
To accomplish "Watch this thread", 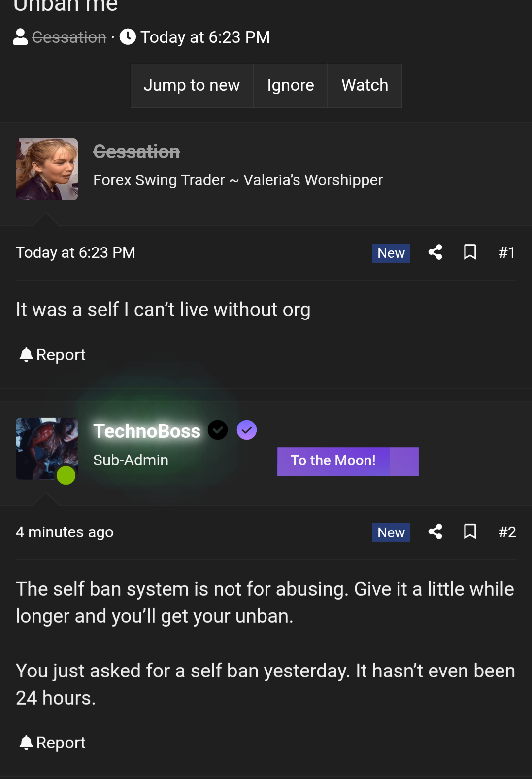I will pos(365,85).
